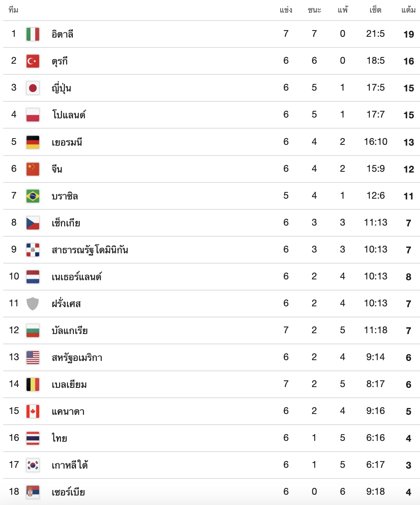
Task: Click the Italy flag icon
Action: 33,34
